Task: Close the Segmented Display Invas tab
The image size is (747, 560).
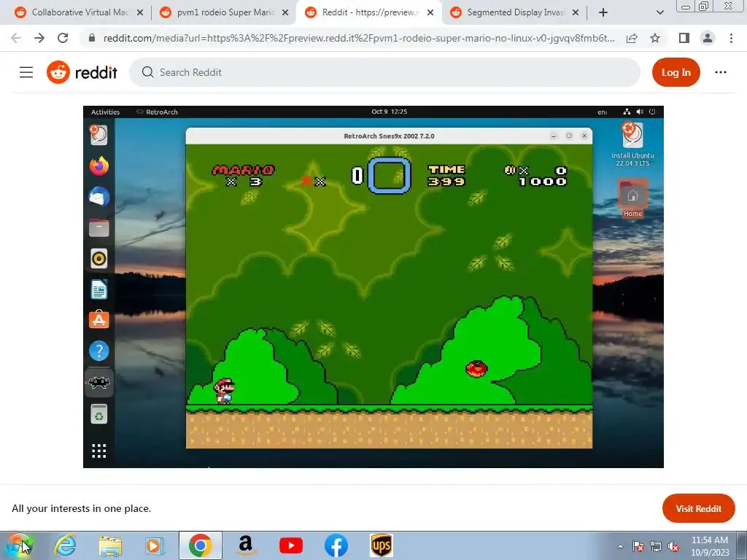Action: (576, 13)
